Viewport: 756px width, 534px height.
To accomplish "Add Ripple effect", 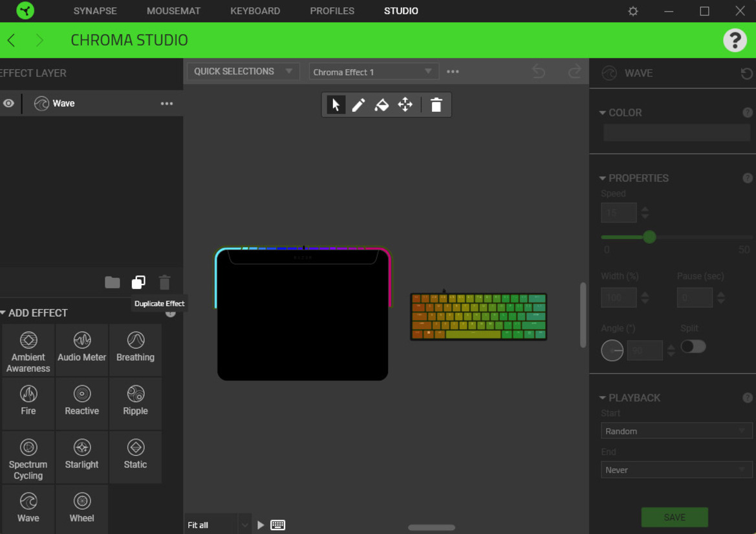I will [x=135, y=404].
